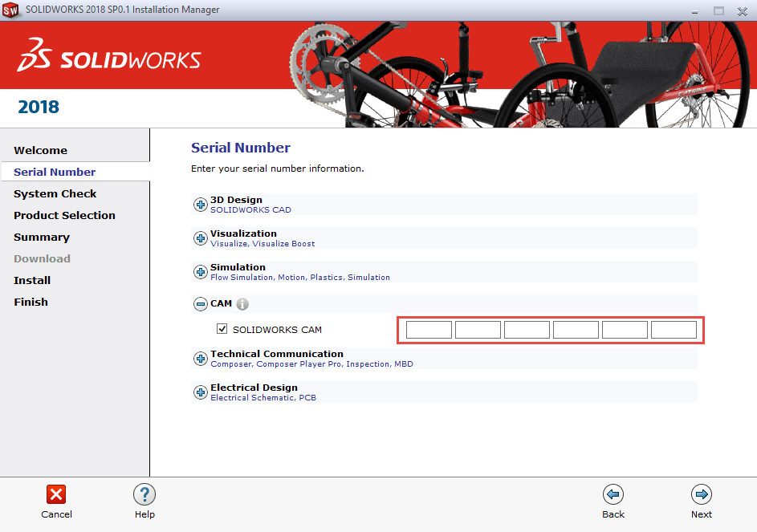This screenshot has height=532, width=757.
Task: Click the SOLIDWORKS CAM checkbox label
Action: coord(277,330)
